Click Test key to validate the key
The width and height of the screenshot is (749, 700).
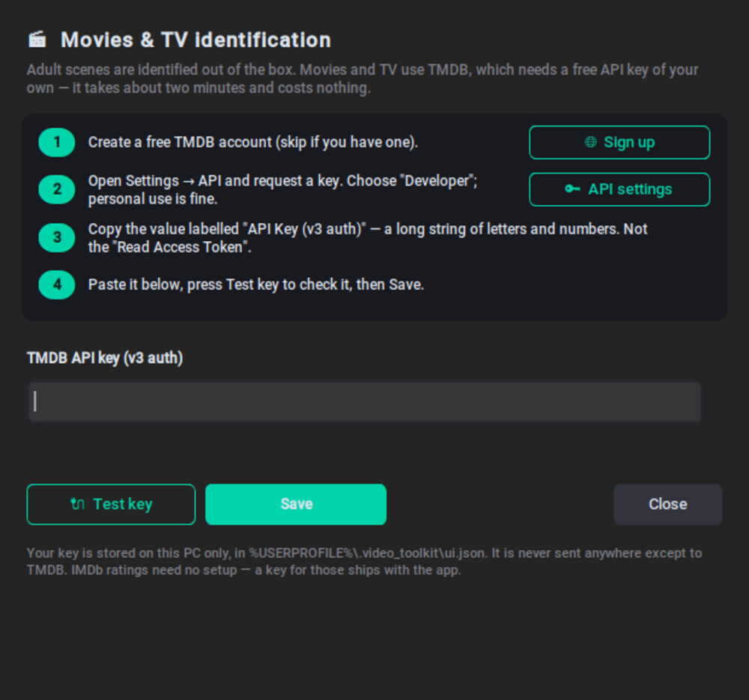click(x=111, y=505)
